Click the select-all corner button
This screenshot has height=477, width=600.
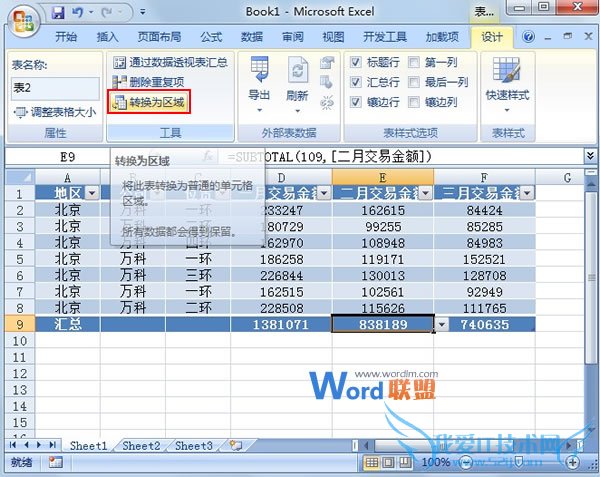pos(20,177)
